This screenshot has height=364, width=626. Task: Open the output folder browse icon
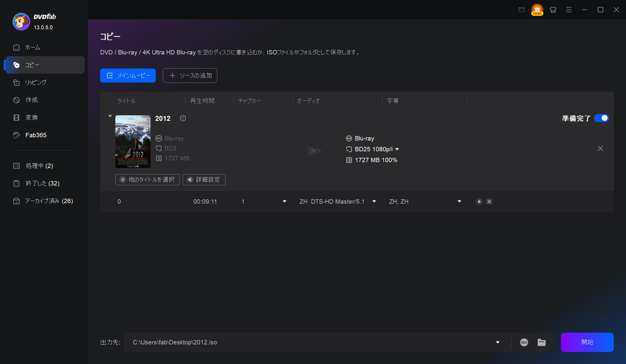541,342
